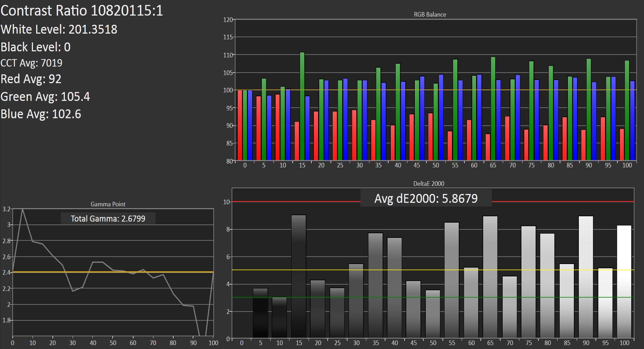644x349 pixels.
Task: Click the DeltaE bar at 75 percent
Action: tap(529, 282)
